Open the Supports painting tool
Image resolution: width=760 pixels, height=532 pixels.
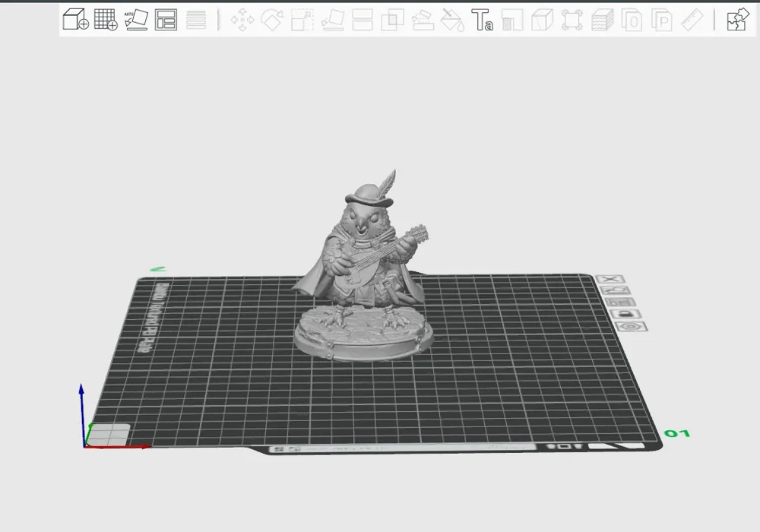[x=423, y=20]
